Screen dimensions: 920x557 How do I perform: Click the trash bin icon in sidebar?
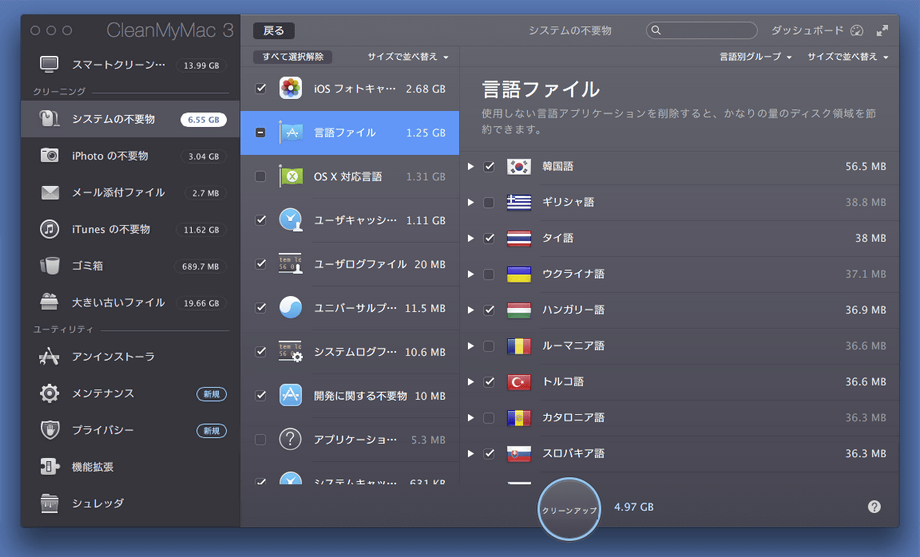click(x=49, y=266)
